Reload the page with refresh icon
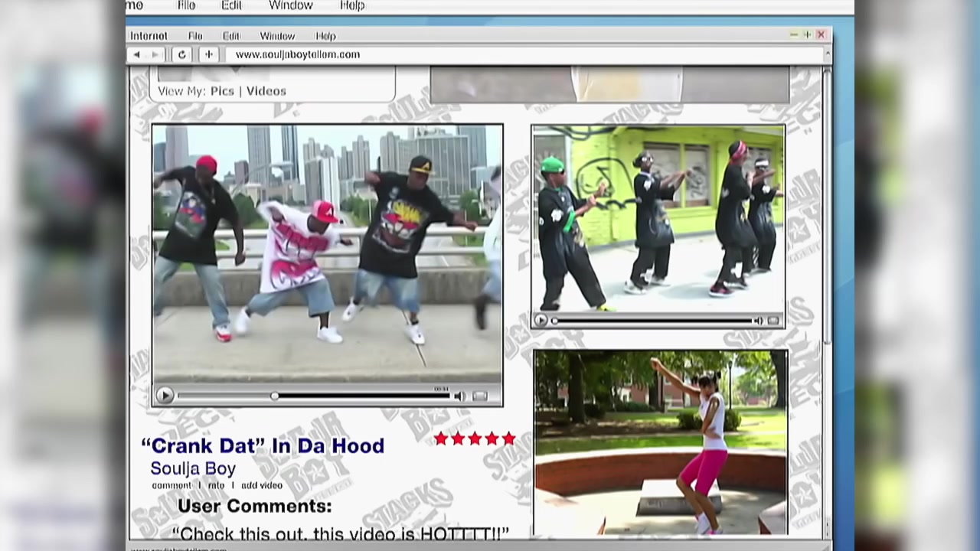The height and width of the screenshot is (551, 980). click(181, 54)
